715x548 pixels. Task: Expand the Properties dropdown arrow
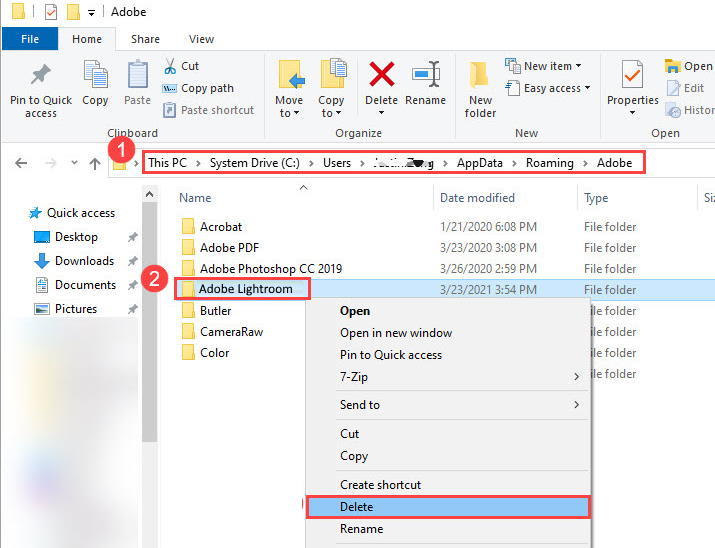pos(632,113)
